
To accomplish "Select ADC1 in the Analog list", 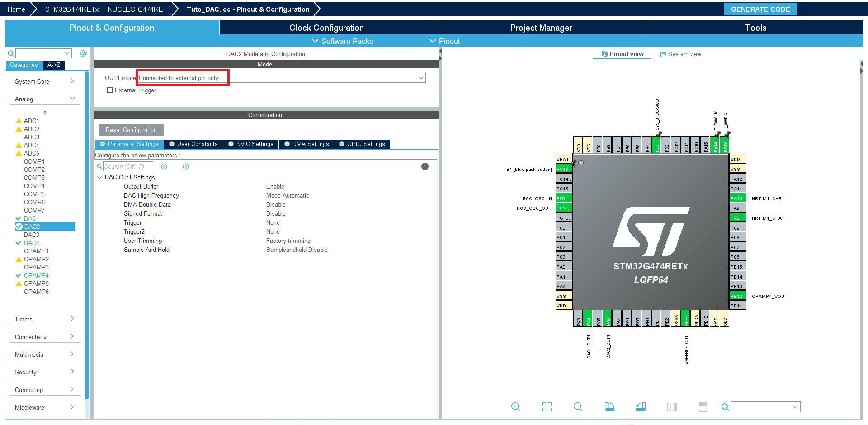I will coord(32,121).
